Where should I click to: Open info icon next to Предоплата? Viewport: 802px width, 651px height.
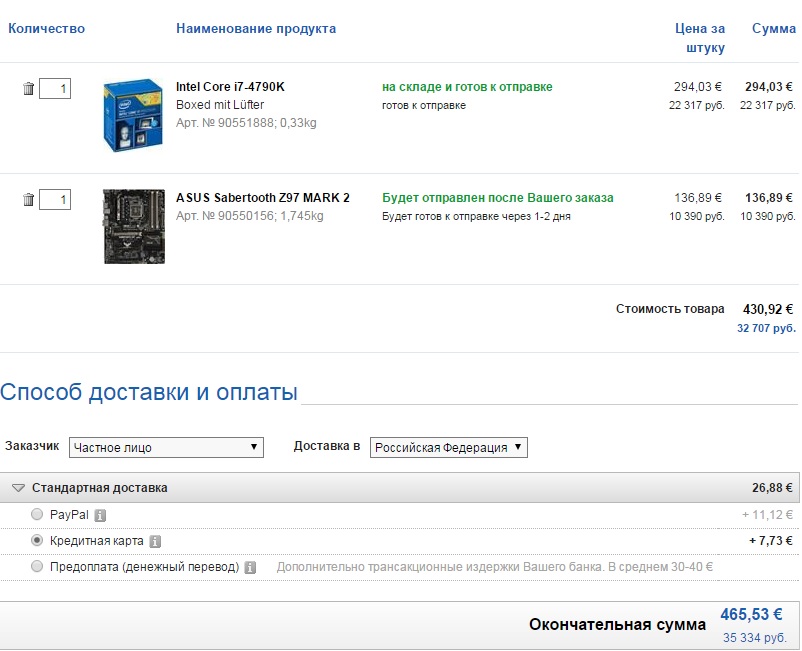pos(250,568)
